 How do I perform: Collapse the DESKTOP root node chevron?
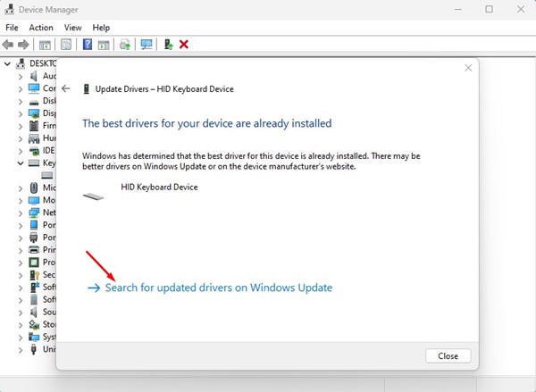pyautogui.click(x=7, y=63)
